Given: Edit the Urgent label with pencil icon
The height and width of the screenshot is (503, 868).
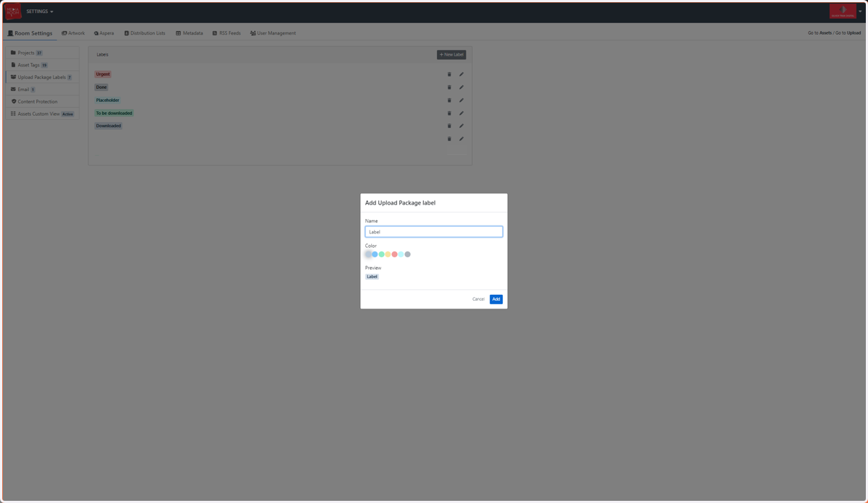Looking at the screenshot, I should pyautogui.click(x=461, y=74).
